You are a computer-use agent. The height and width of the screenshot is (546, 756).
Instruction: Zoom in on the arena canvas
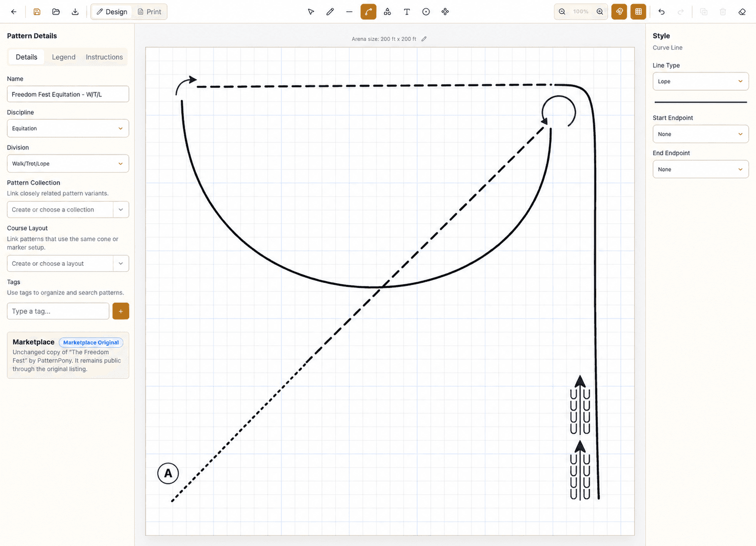click(x=600, y=12)
